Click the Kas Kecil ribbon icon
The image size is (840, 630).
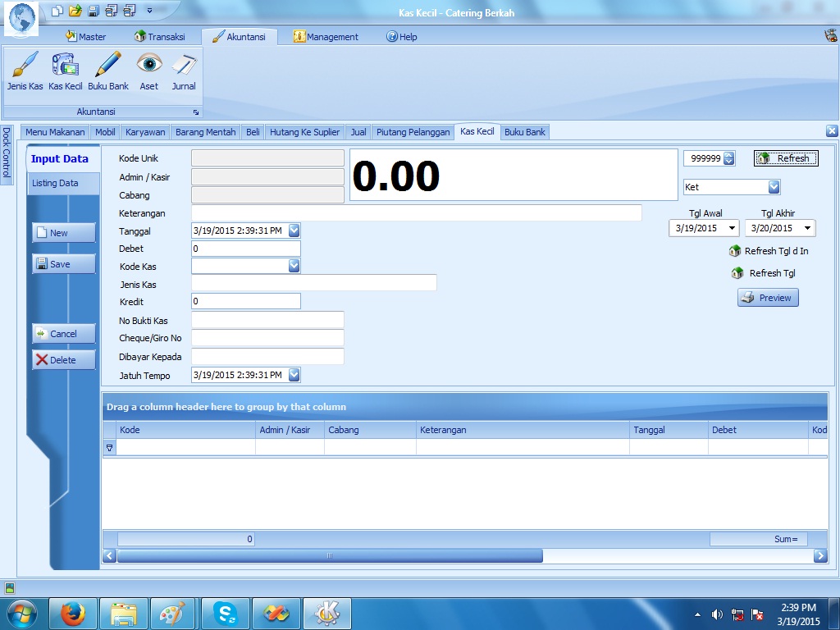pyautogui.click(x=65, y=66)
